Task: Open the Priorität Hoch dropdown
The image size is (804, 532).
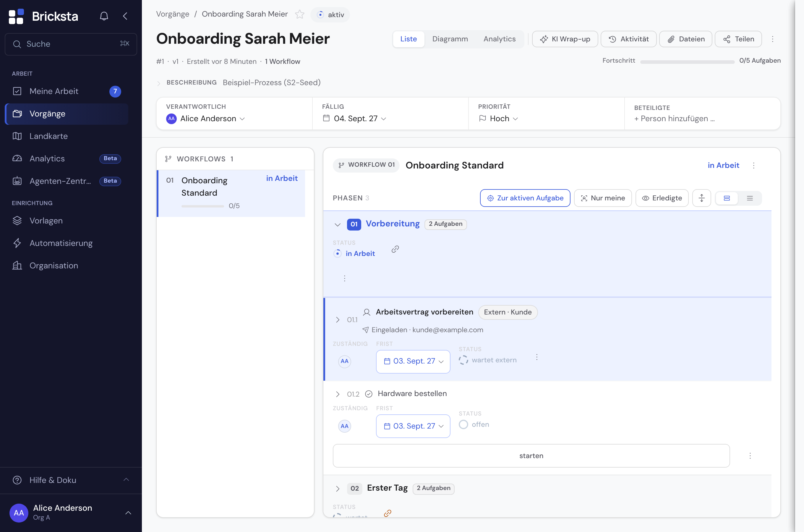Action: click(498, 119)
